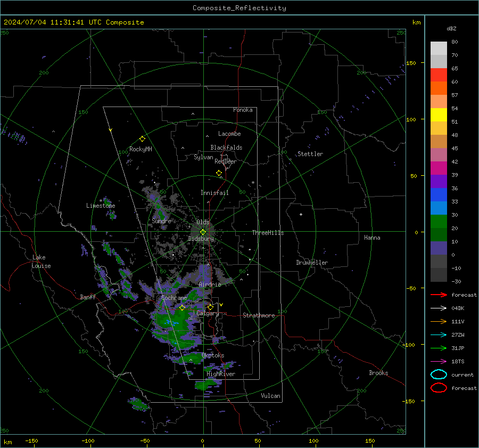This screenshot has width=479, height=448.
Task: Pick the light blue swatch above 30
Action: coord(439,208)
